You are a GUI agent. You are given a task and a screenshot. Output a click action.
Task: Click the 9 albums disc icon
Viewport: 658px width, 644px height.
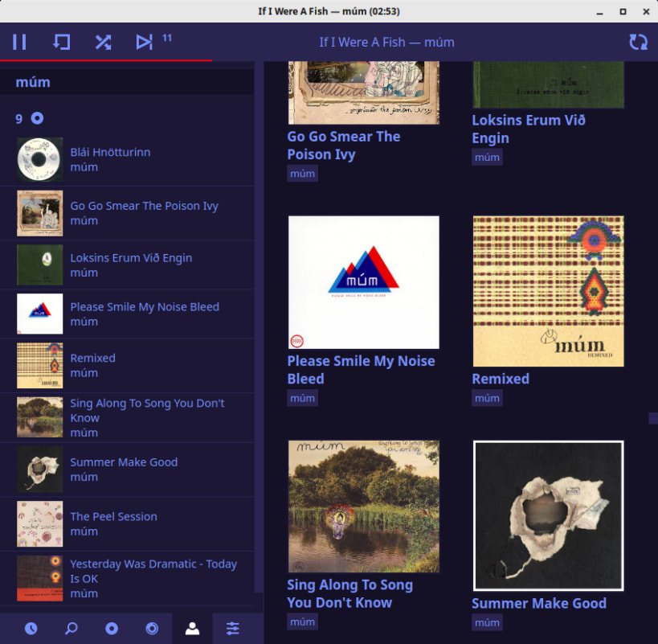pyautogui.click(x=37, y=118)
